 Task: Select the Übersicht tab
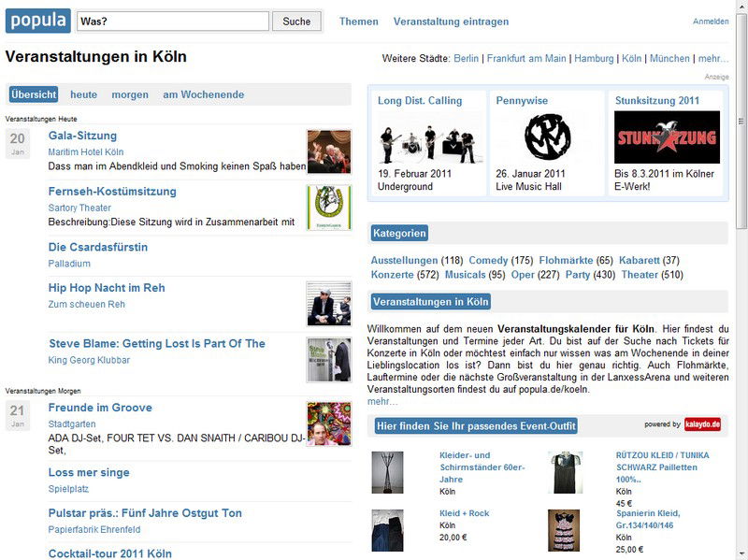34,94
